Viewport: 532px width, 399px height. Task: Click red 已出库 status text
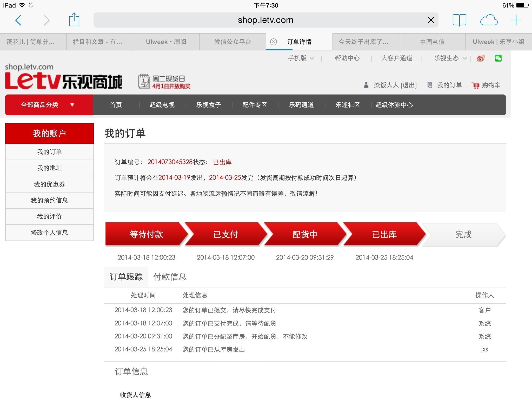coord(222,162)
